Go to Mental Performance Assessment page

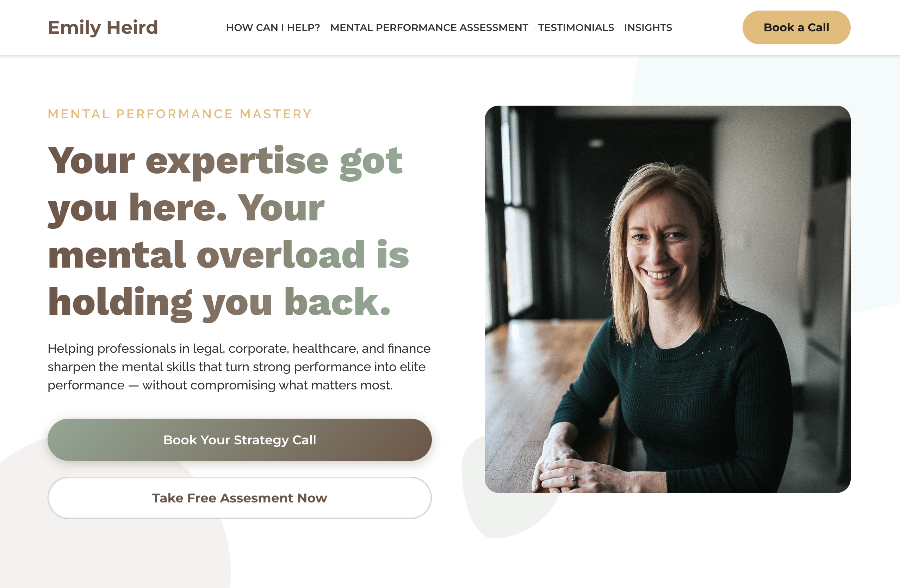coord(429,27)
